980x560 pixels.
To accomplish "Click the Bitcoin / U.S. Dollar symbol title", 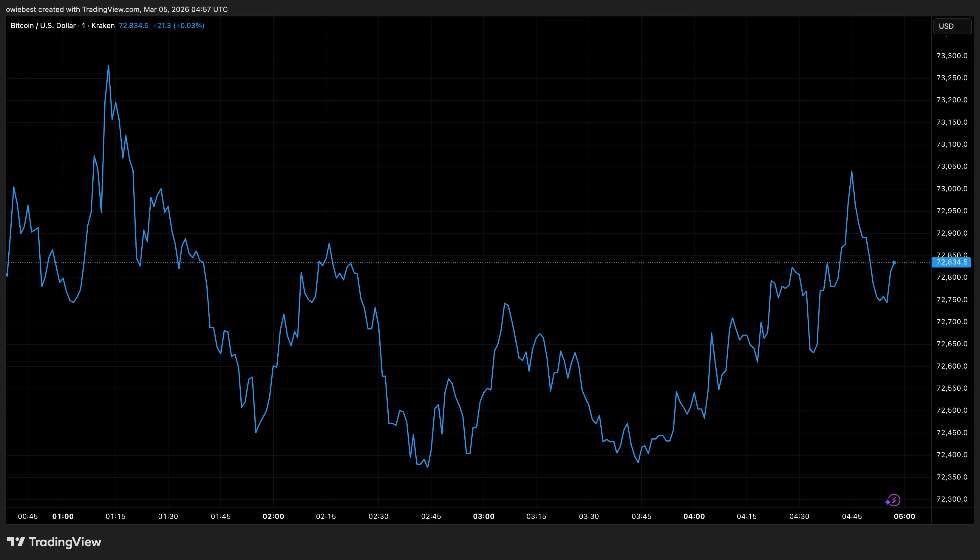I will [43, 26].
